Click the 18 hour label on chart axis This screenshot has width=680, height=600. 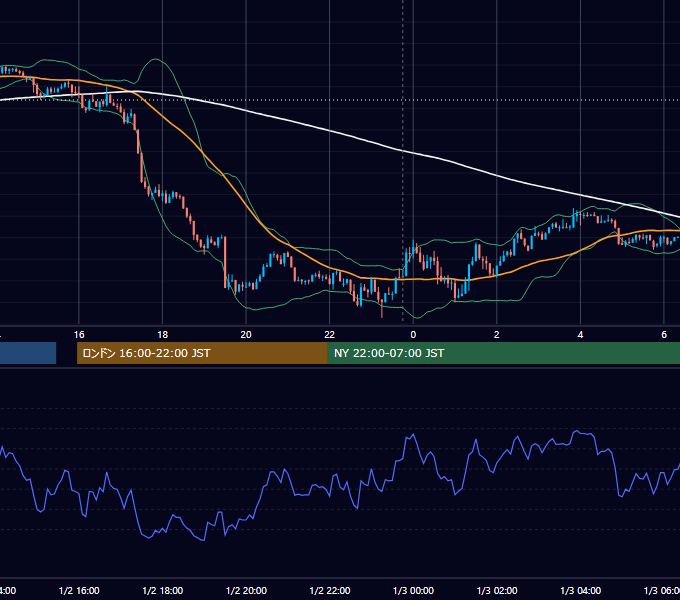pyautogui.click(x=163, y=335)
